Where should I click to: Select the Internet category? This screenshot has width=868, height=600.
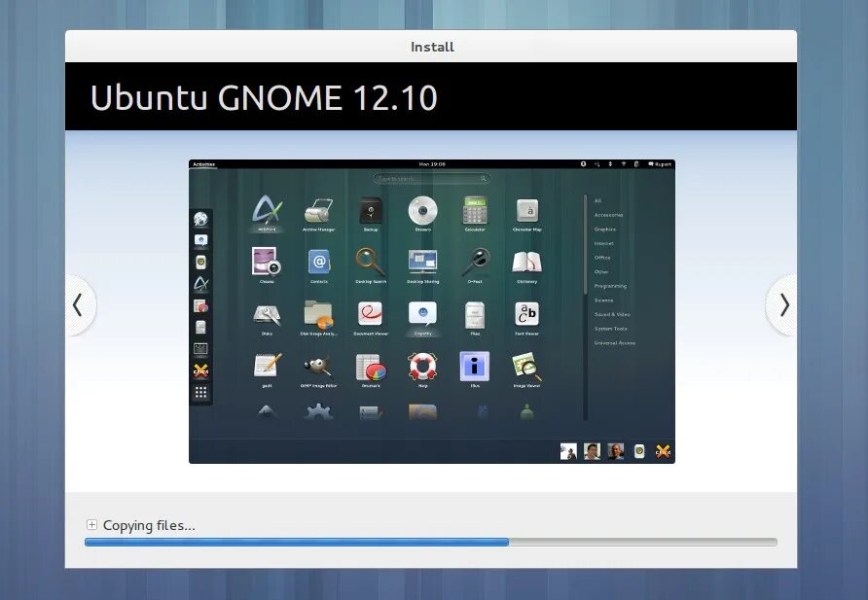(604, 243)
